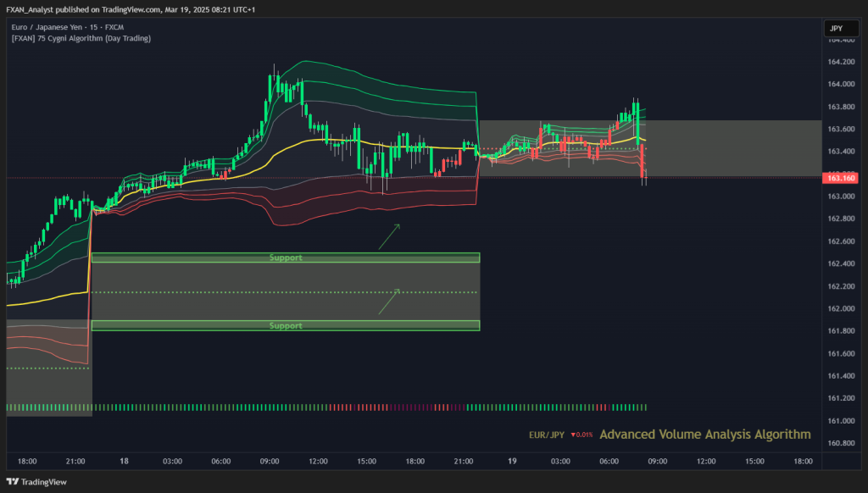Click the Advanced Volume Analysis Algorithm text

pyautogui.click(x=705, y=435)
